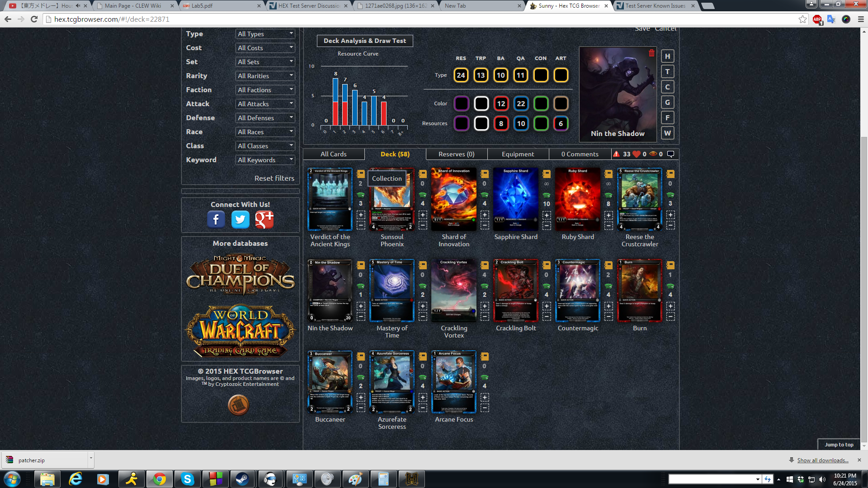Open the Race filter dropdown
This screenshot has height=488, width=868.
click(265, 132)
